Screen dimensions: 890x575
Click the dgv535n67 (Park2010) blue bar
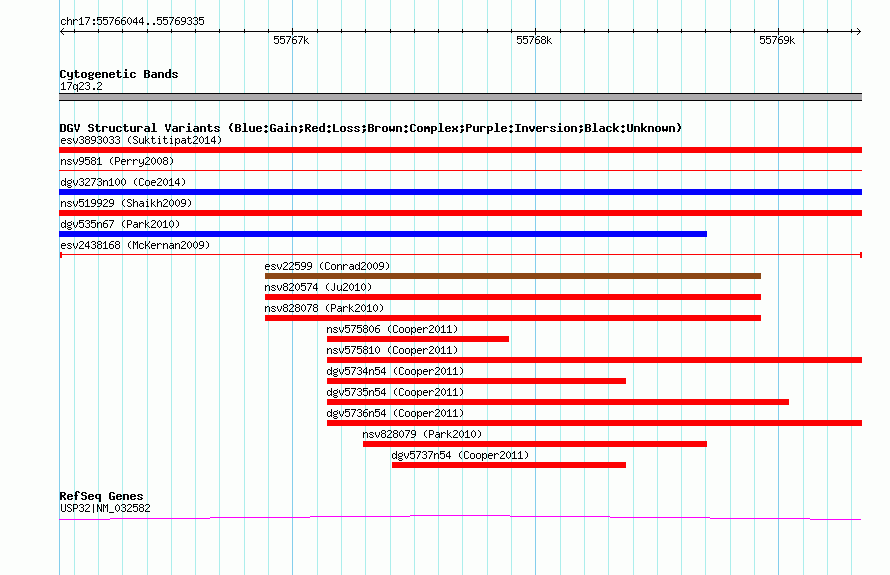click(383, 234)
